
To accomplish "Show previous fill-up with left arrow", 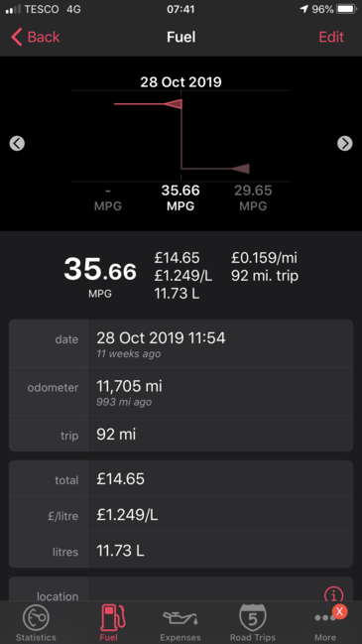I will pyautogui.click(x=17, y=143).
